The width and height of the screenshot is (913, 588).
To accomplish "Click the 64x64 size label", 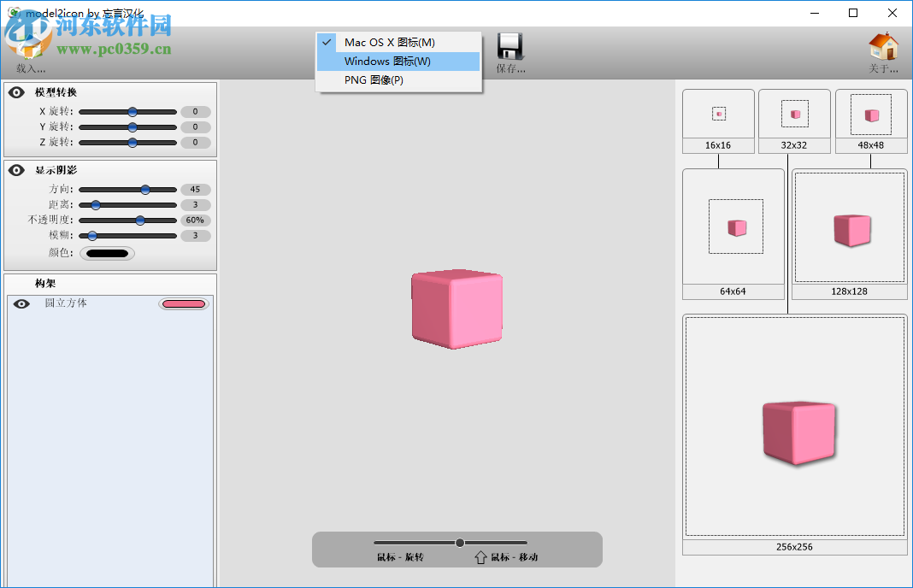I will pos(733,291).
